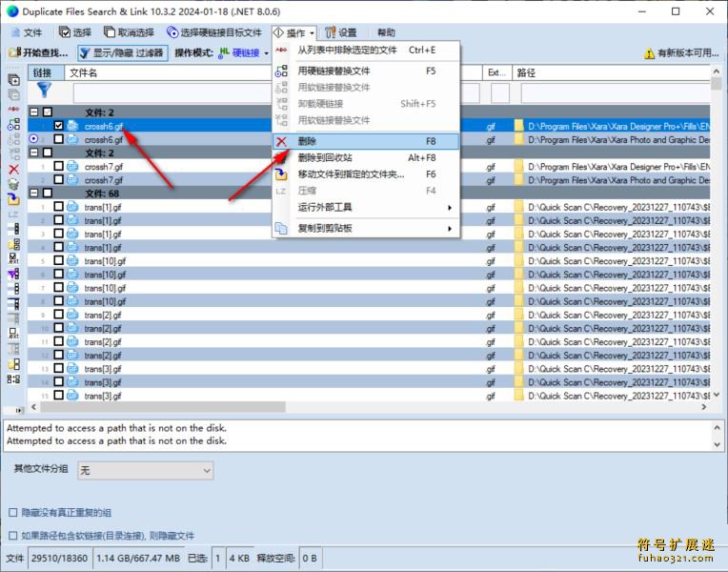Click status bar value 29510/18360
The width and height of the screenshot is (728, 572).
click(59, 558)
